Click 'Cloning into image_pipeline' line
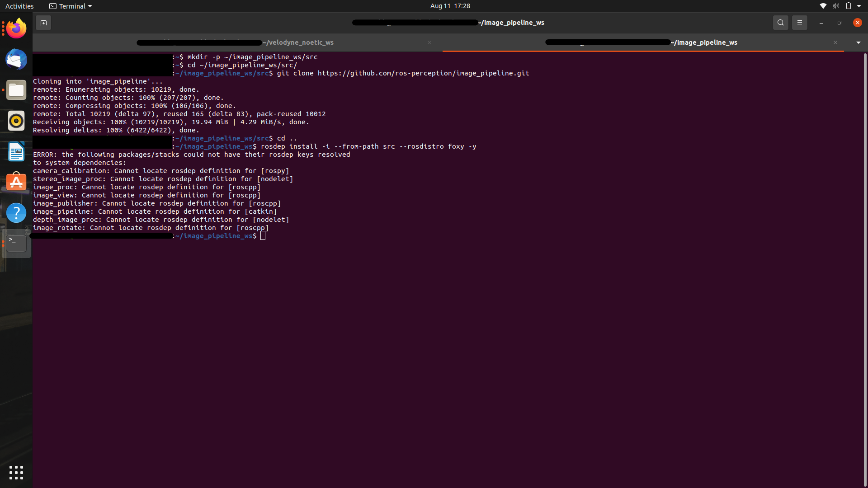Screen dimensions: 868x488 98,81
